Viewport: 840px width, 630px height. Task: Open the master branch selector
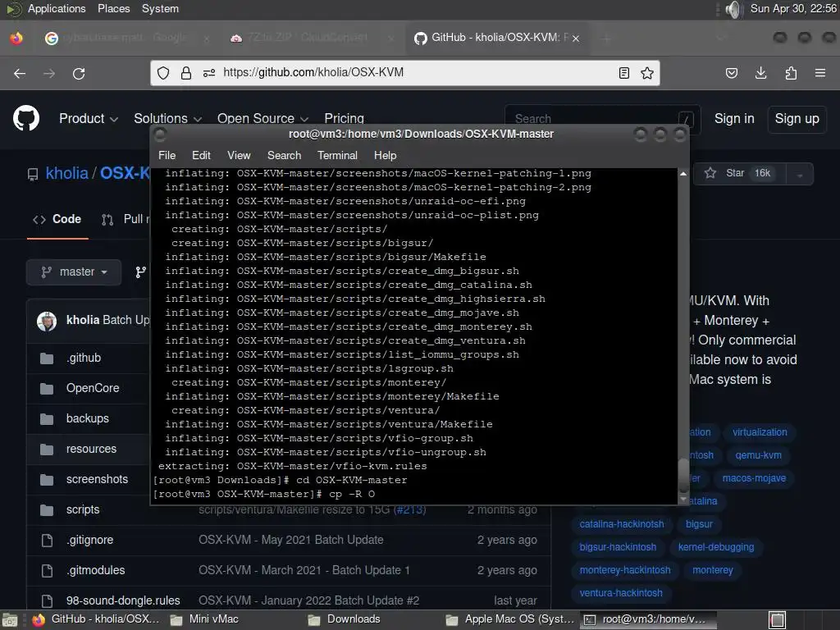click(x=74, y=272)
